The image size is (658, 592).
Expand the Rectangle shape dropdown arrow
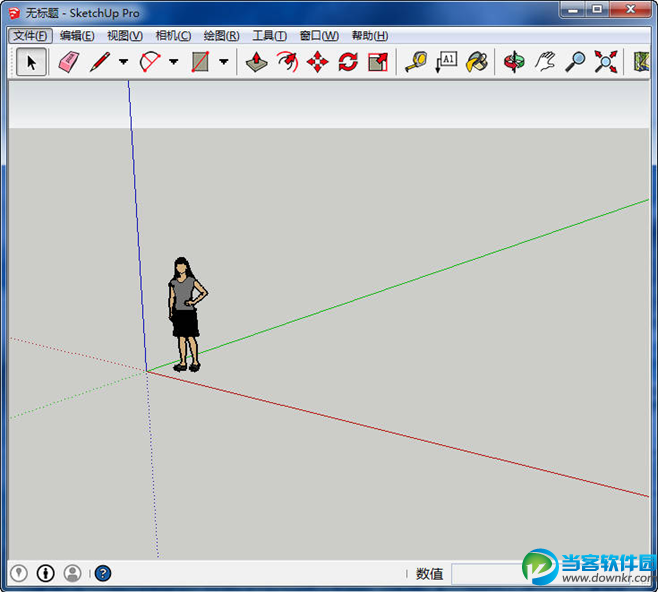[x=223, y=62]
